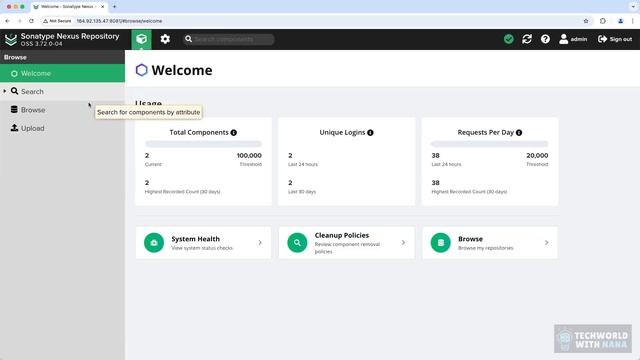640x360 pixels.
Task: Click the Total Components progress bar
Action: coord(203,144)
